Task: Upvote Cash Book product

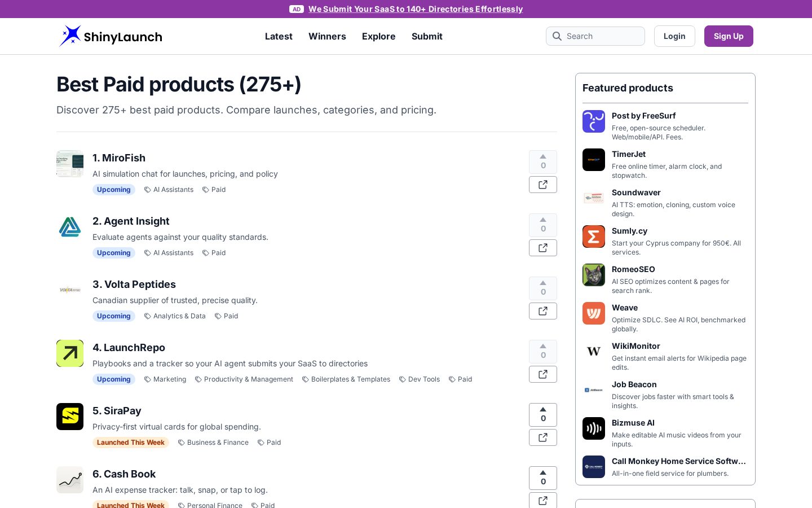Action: (543, 478)
